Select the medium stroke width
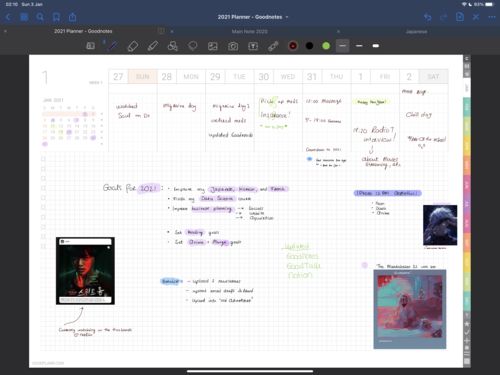The height and width of the screenshot is (375, 500). [x=359, y=46]
